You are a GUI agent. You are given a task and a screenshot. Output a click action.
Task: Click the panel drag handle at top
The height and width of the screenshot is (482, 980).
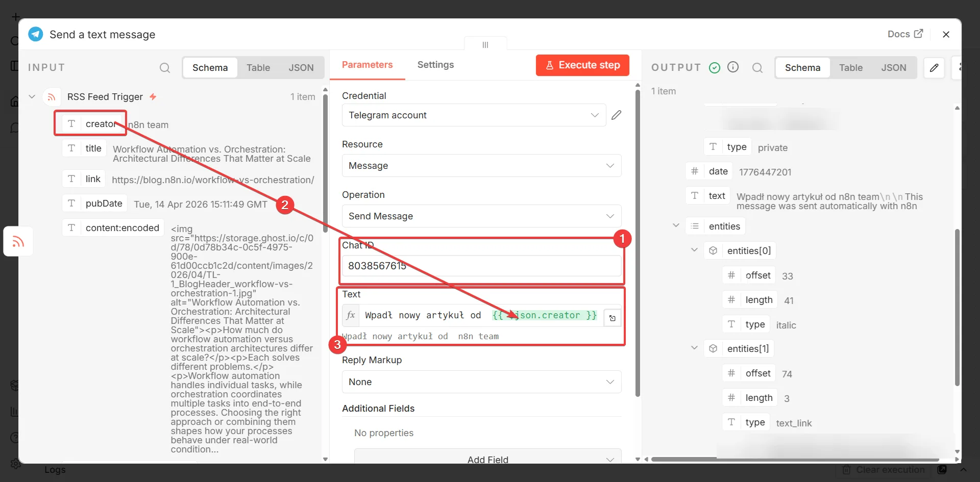(485, 45)
